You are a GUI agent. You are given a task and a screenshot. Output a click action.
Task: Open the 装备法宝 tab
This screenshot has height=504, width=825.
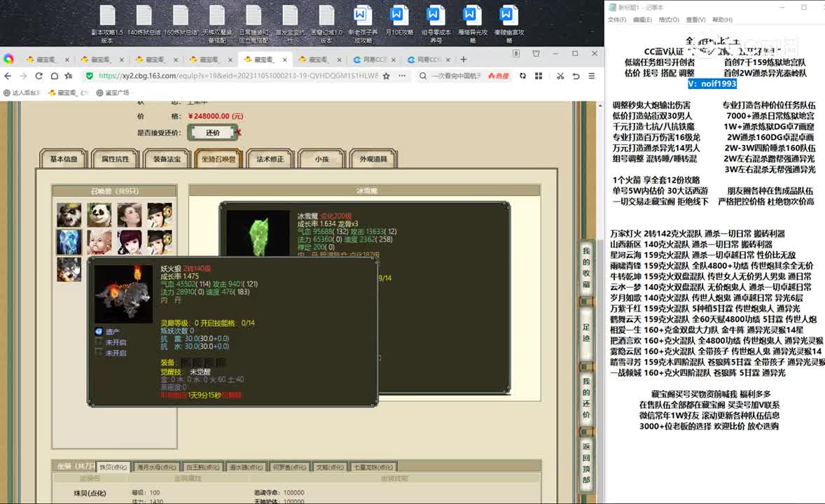(x=167, y=159)
